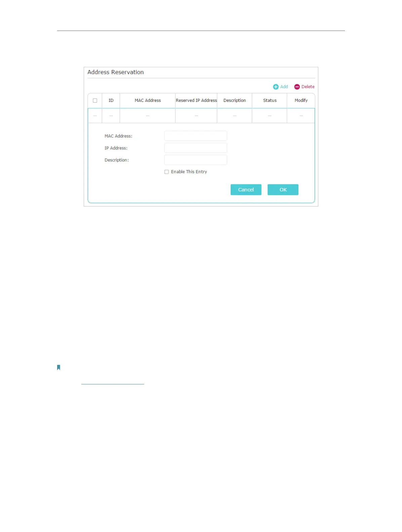This screenshot has height=532, width=402.
Task: Click the Add plus icon
Action: (x=276, y=87)
